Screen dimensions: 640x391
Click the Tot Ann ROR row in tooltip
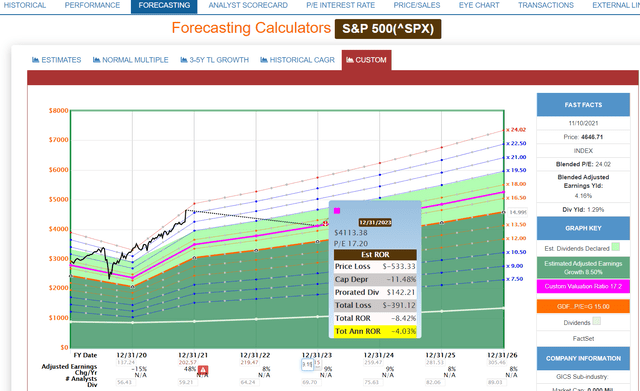pos(375,331)
